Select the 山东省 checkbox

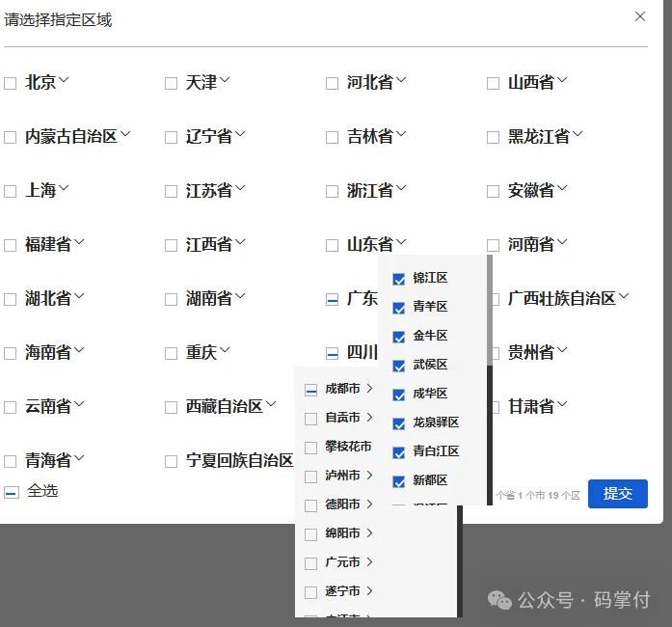click(332, 245)
